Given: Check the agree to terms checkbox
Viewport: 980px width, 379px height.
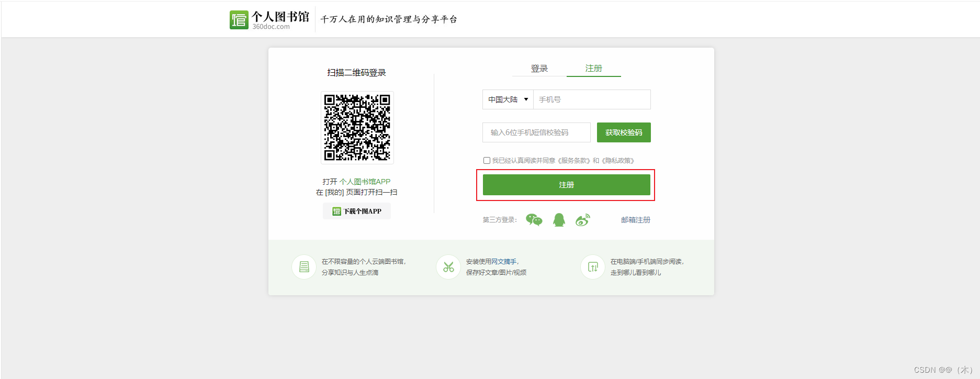Looking at the screenshot, I should (x=487, y=161).
